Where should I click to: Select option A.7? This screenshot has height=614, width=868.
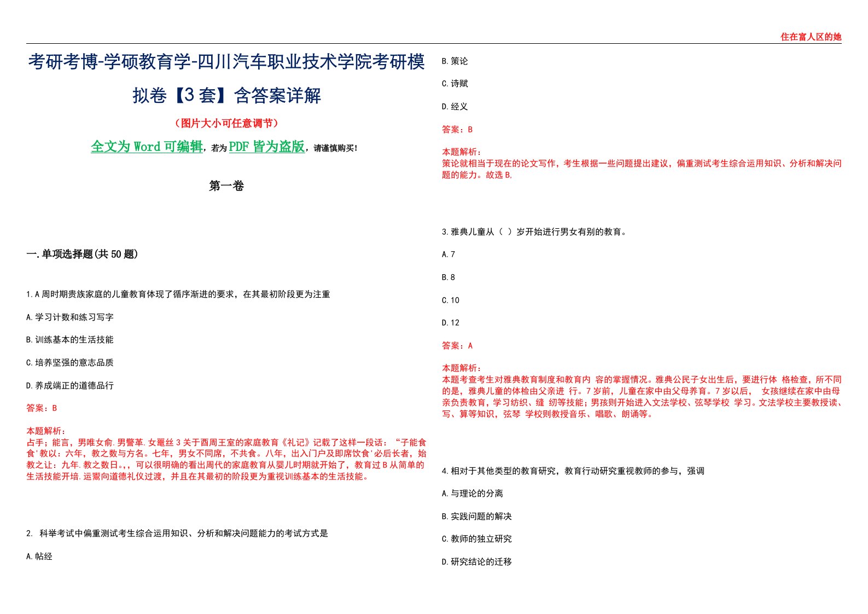click(448, 254)
